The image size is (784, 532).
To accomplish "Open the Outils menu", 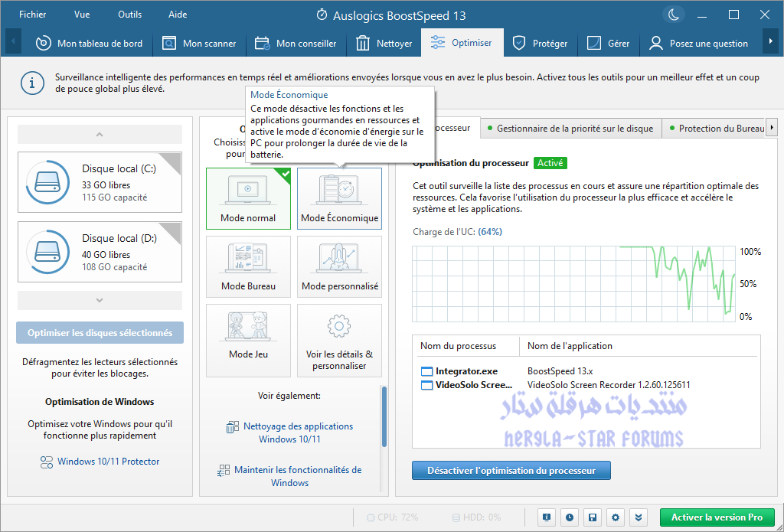I will (x=130, y=15).
